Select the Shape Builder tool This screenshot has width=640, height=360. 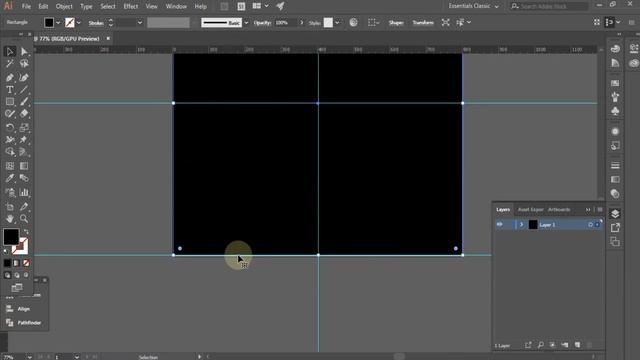[10, 152]
